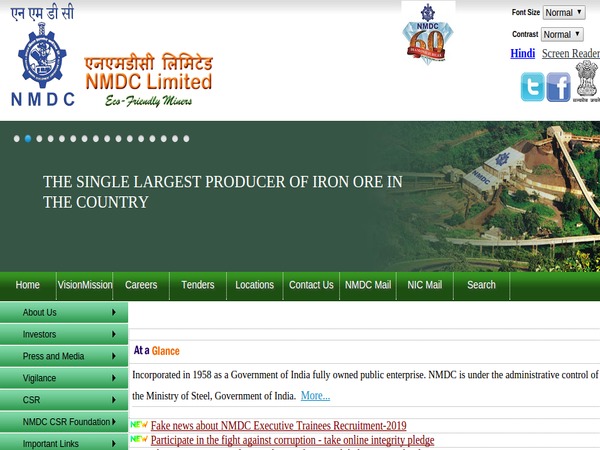Click the NMDC 60 years anniversary emblem

click(428, 33)
